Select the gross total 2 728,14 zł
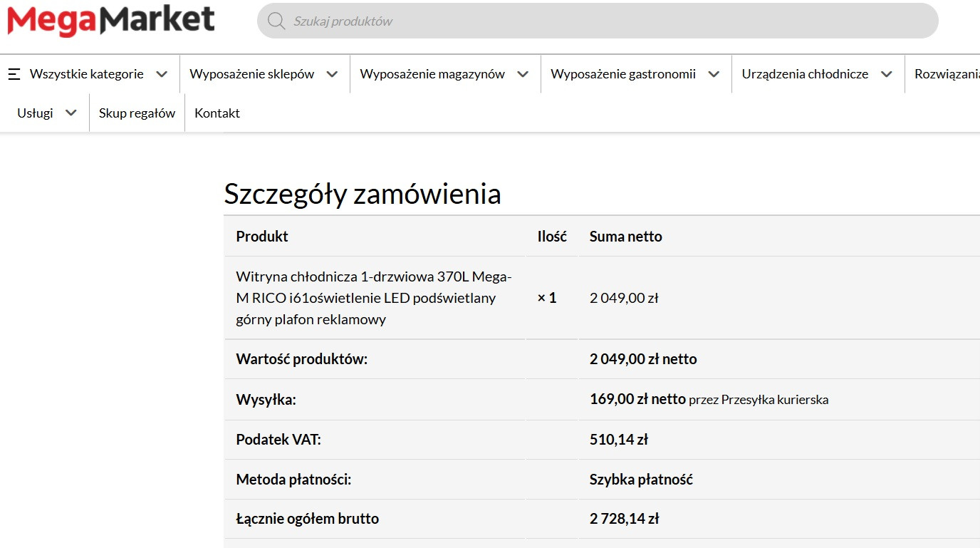This screenshot has height=548, width=980. [625, 519]
